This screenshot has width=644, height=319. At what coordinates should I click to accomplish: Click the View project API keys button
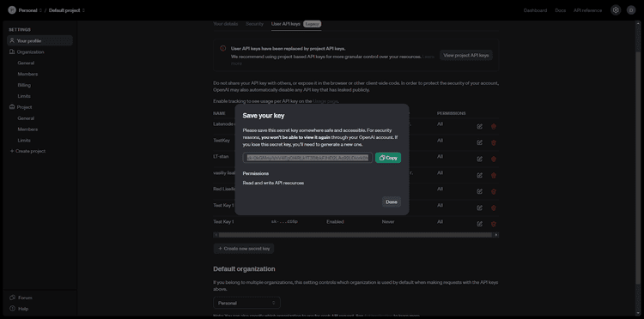[465, 55]
